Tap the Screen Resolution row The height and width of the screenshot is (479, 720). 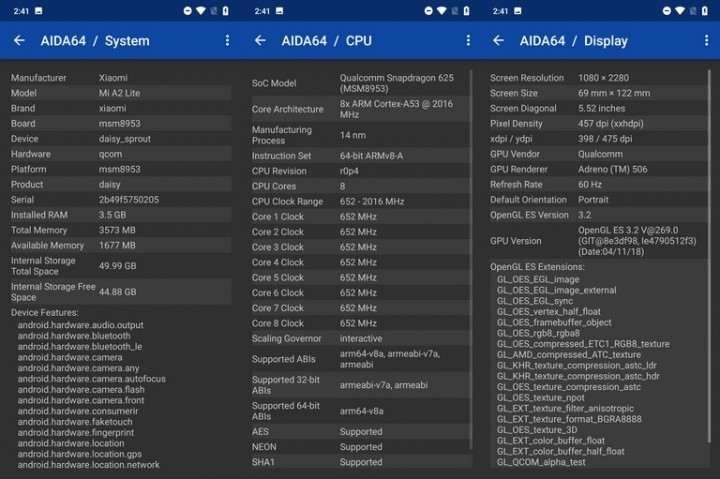click(598, 77)
